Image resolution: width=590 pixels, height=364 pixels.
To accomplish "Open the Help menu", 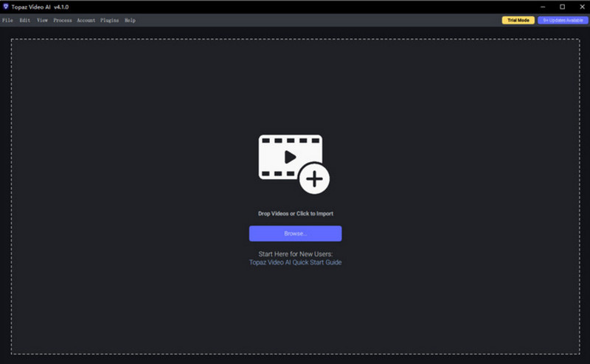I will coord(130,21).
